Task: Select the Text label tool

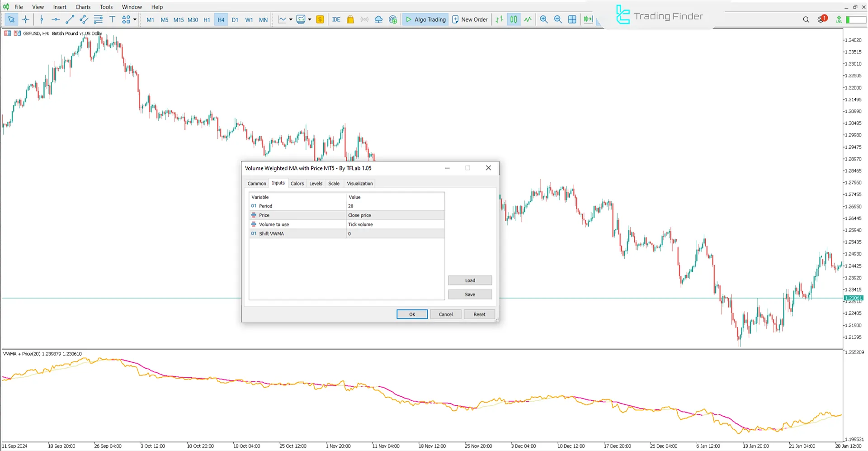Action: pyautogui.click(x=112, y=19)
